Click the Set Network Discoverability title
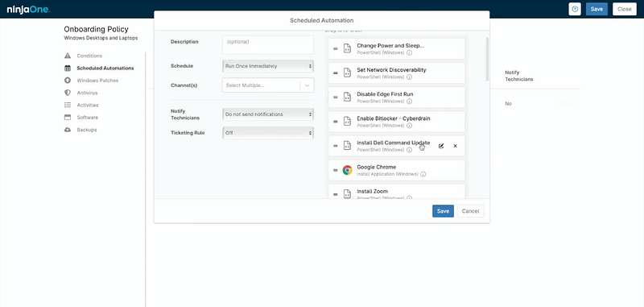This screenshot has height=307, width=644. click(x=391, y=70)
